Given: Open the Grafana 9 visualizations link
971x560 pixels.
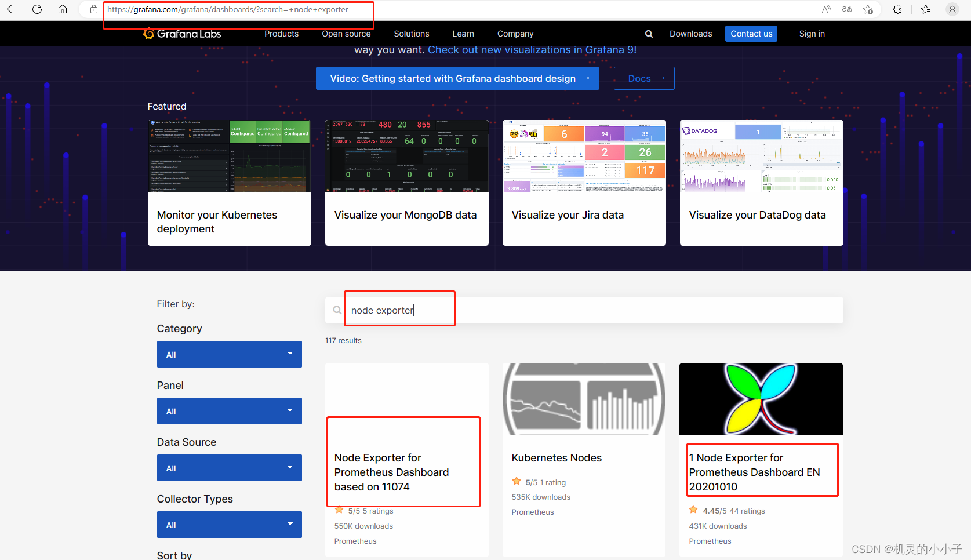Looking at the screenshot, I should click(x=532, y=50).
